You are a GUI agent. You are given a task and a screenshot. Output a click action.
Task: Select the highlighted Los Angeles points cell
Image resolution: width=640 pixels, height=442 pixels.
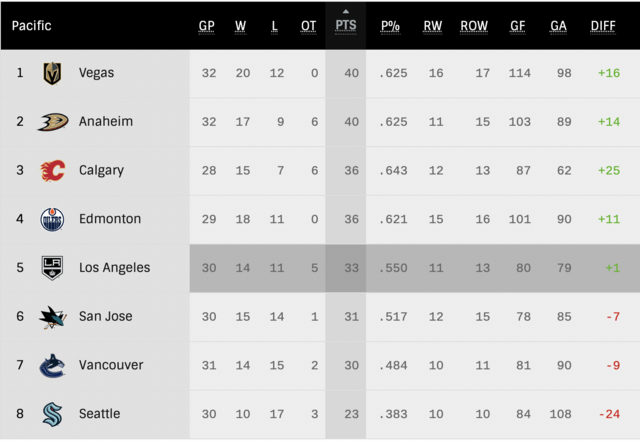(346, 268)
